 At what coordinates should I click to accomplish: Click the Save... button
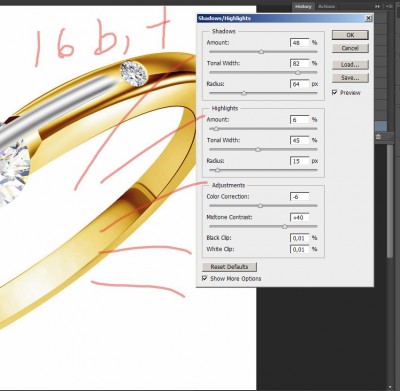[350, 78]
